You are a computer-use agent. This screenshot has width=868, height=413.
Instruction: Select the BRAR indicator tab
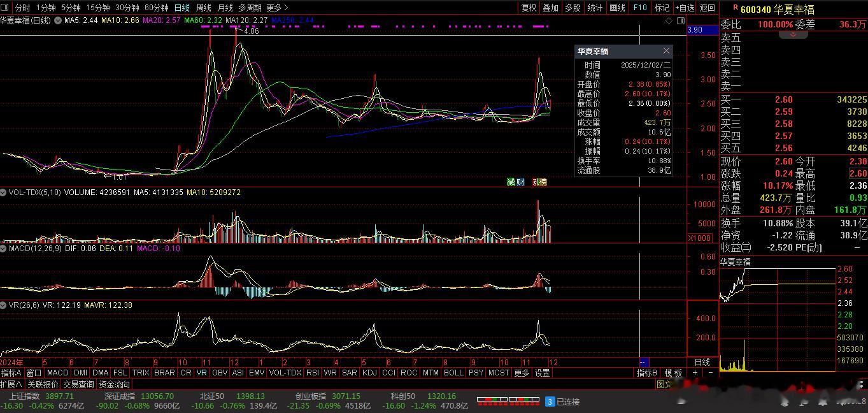coord(164,373)
